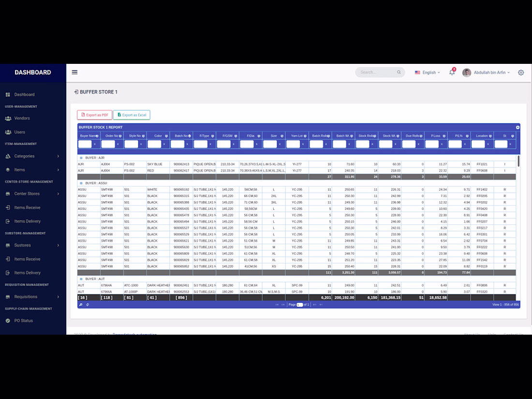532x399 pixels.
Task: Click the Categories sidebar icon
Action: click(8, 156)
